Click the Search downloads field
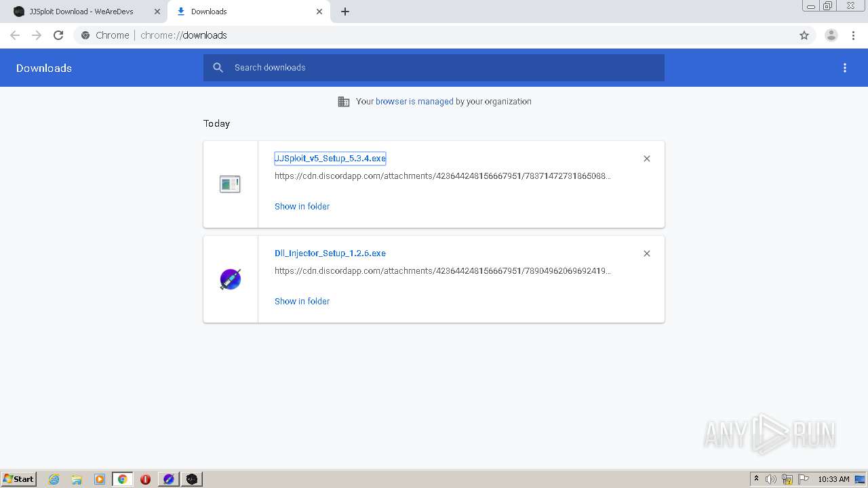Screen dimensions: 868x488 (434, 68)
